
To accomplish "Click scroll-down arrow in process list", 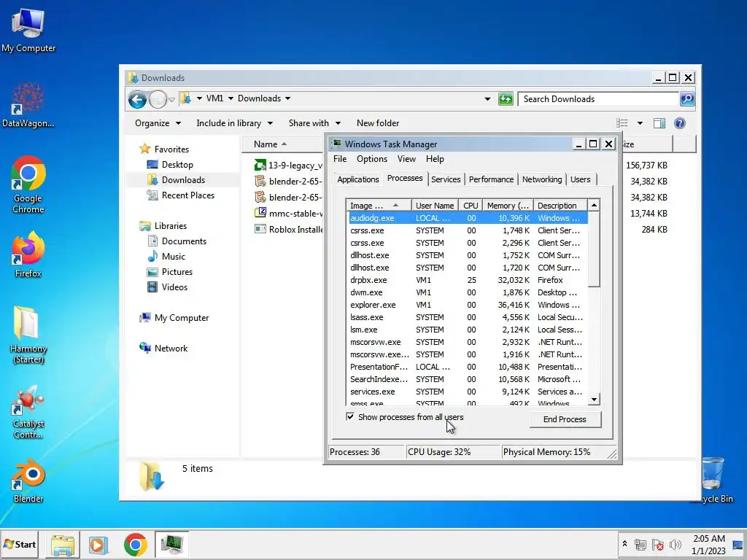I will [x=594, y=399].
